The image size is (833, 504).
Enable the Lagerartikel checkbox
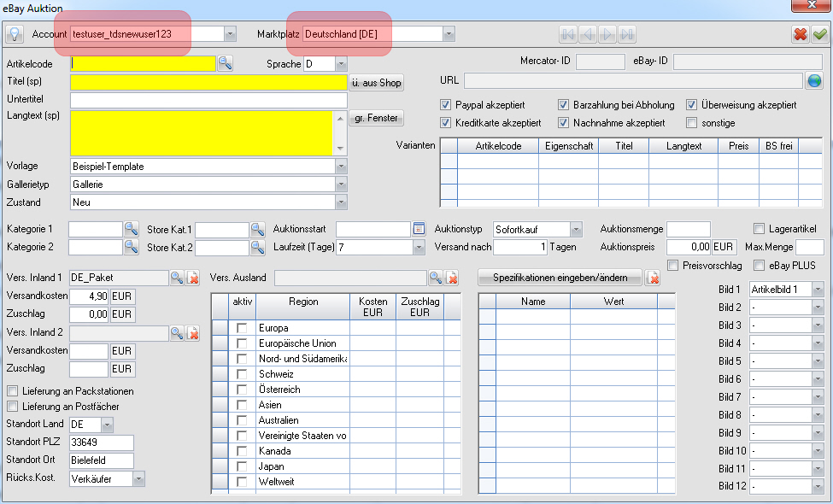pos(759,229)
